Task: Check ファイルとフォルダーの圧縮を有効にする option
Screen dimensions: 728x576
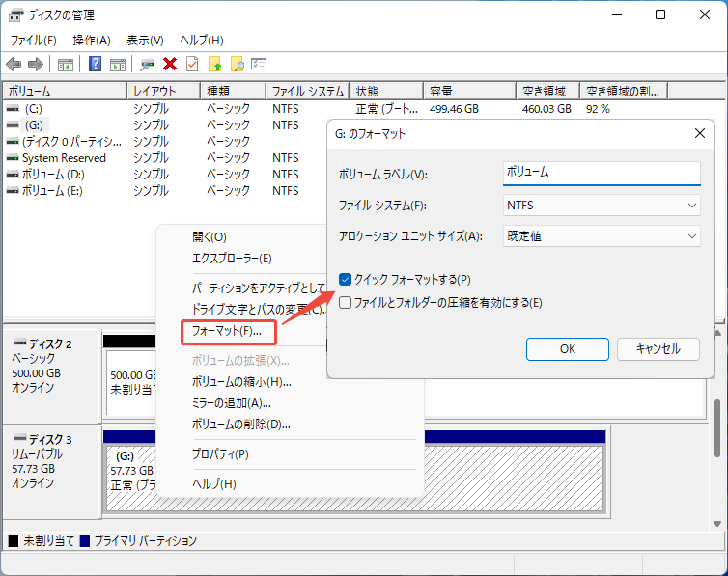Action: pyautogui.click(x=345, y=303)
